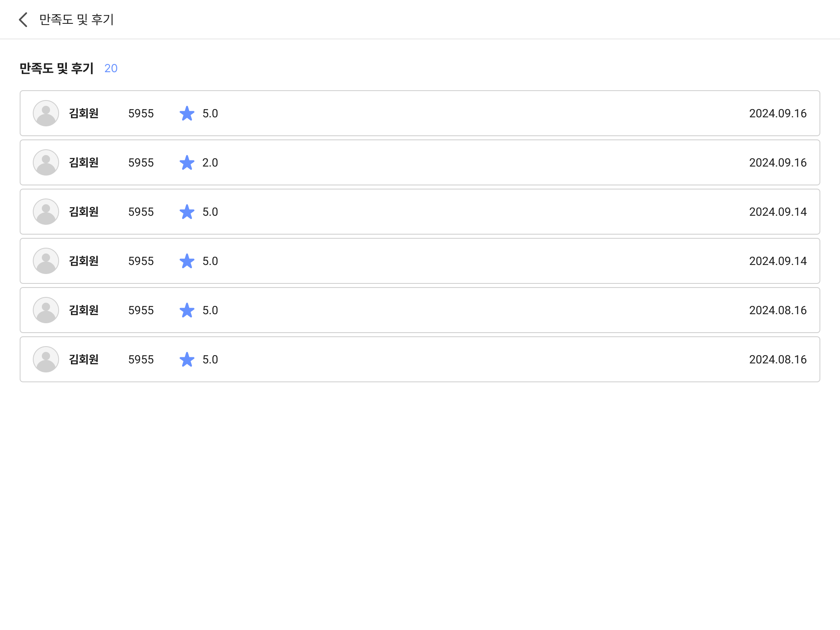The width and height of the screenshot is (840, 630).
Task: Go back using the left chevron arrow
Action: (23, 19)
